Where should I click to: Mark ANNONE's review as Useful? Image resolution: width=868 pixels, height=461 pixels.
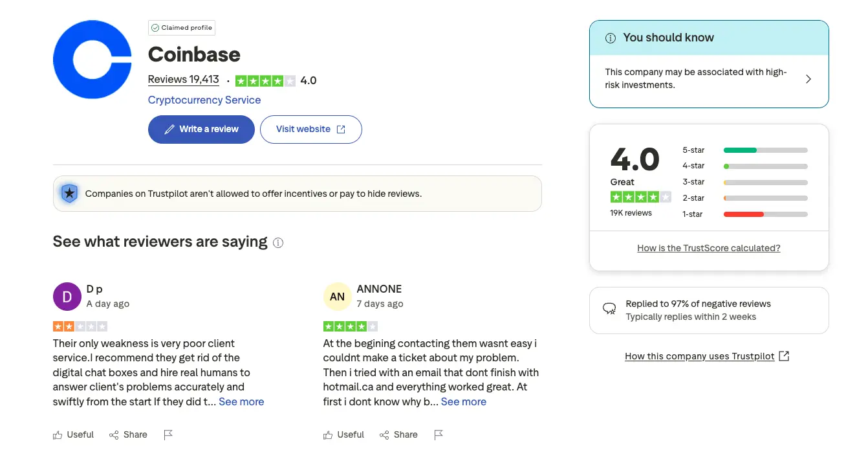(344, 435)
